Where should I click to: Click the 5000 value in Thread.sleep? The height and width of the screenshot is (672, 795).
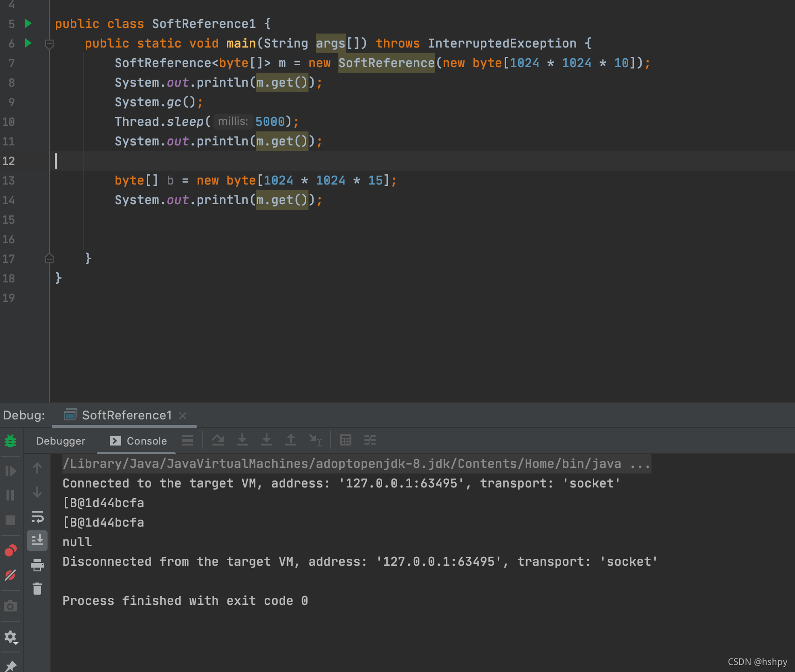point(270,122)
